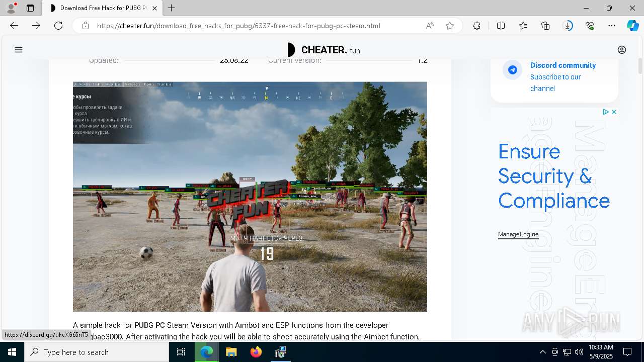
Task: Open the notification center
Action: (628, 352)
